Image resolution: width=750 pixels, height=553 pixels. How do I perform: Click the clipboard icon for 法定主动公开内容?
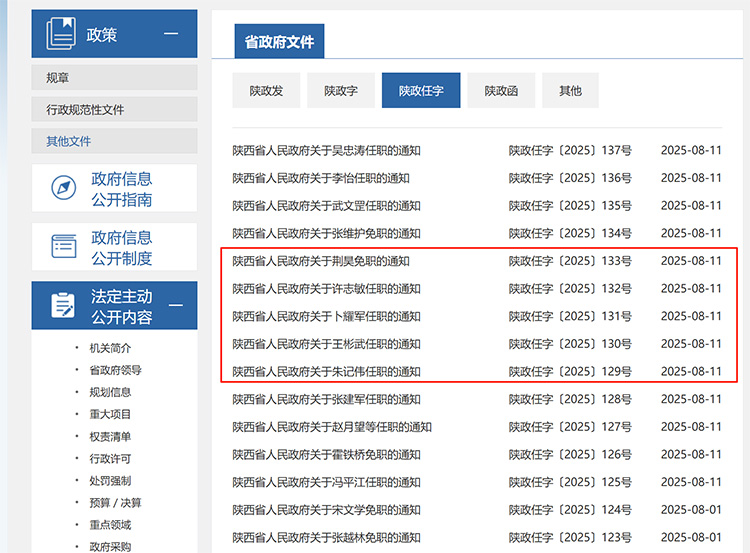(63, 305)
